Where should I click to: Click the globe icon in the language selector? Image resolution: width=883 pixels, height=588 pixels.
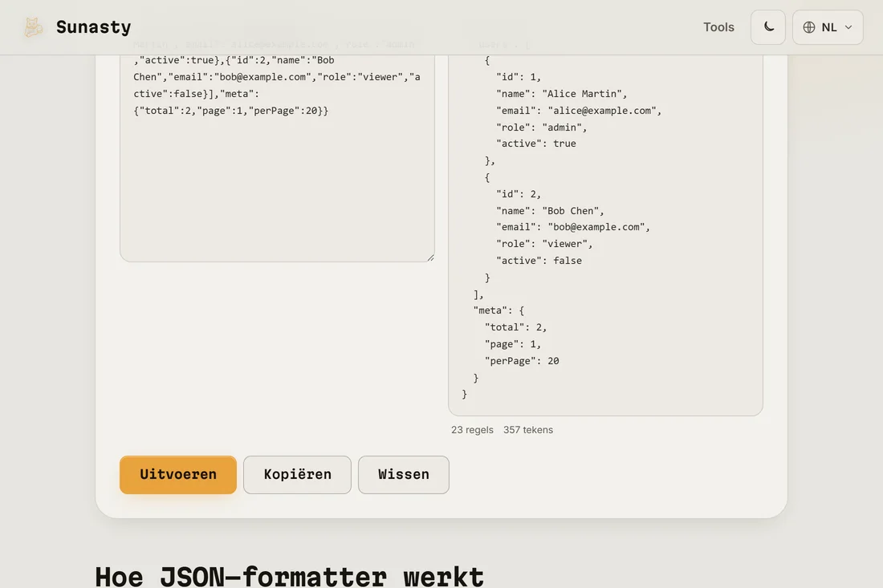808,27
